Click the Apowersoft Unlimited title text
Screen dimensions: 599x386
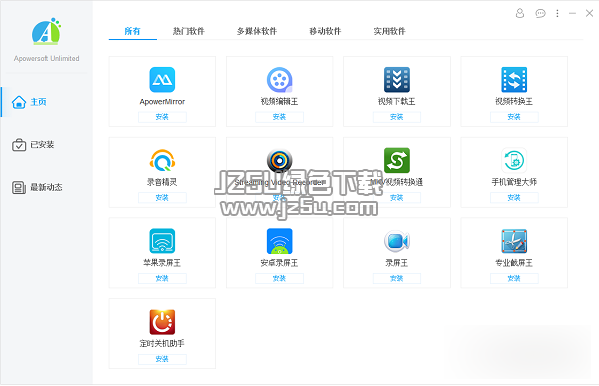tap(47, 58)
